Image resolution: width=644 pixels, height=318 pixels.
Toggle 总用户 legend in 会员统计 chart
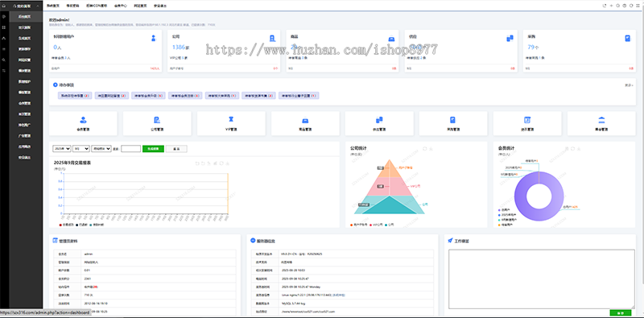[504, 210]
